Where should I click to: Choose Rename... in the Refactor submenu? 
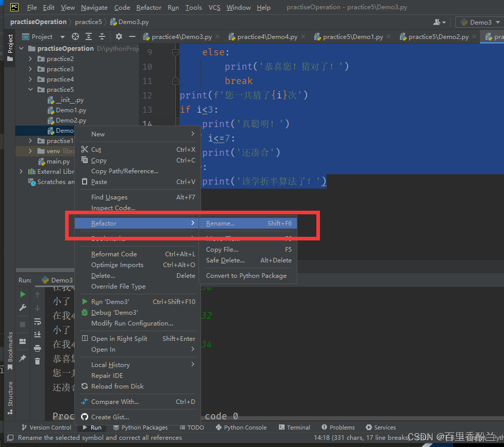coord(220,223)
